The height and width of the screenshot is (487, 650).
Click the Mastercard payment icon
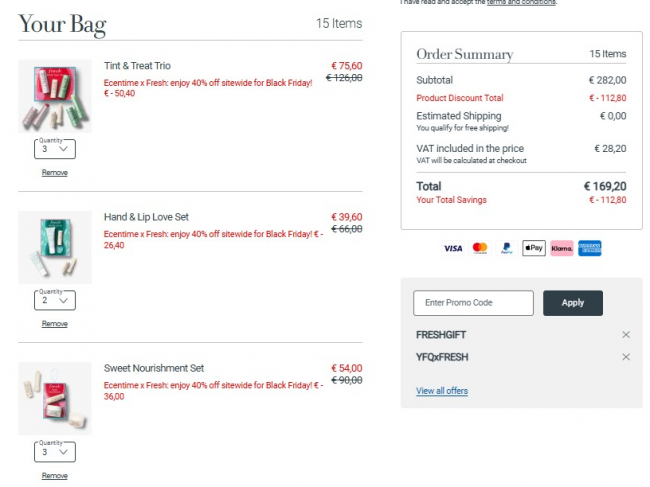point(480,248)
